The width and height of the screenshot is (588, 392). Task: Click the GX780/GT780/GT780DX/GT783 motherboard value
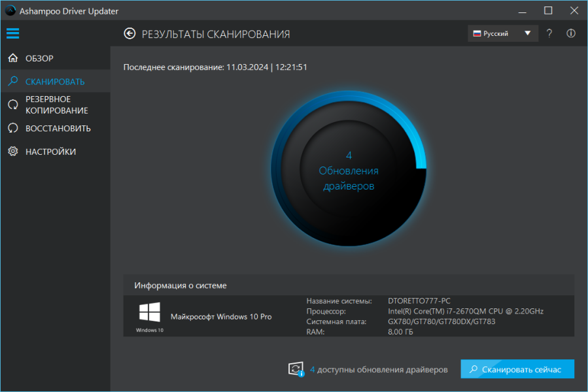tap(441, 321)
